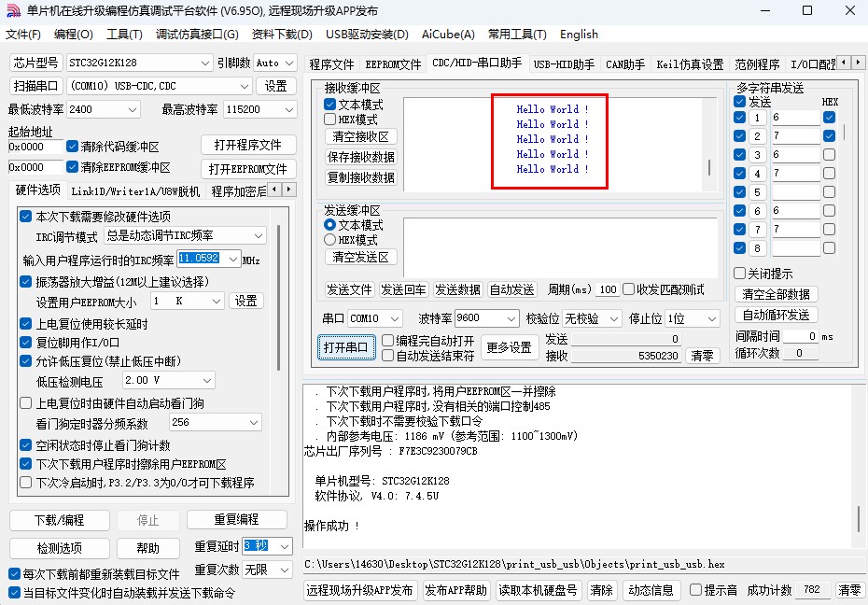The image size is (868, 605).
Task: Click the 周期(ms) 100 input field
Action: [x=608, y=289]
